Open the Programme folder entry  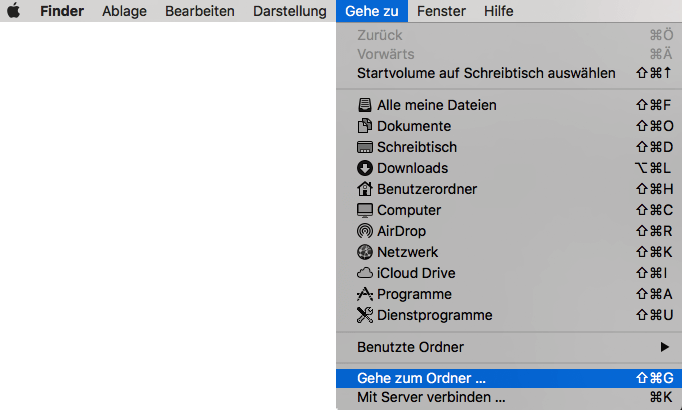tap(414, 294)
